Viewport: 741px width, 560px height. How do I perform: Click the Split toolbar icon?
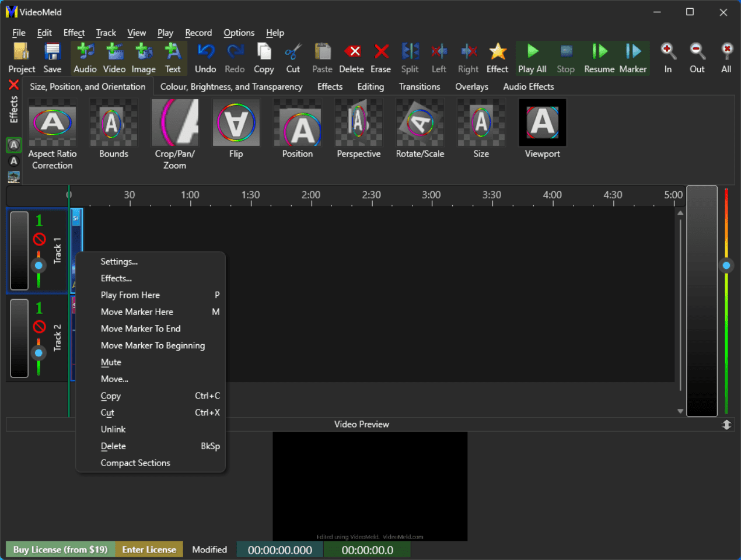pos(410,58)
